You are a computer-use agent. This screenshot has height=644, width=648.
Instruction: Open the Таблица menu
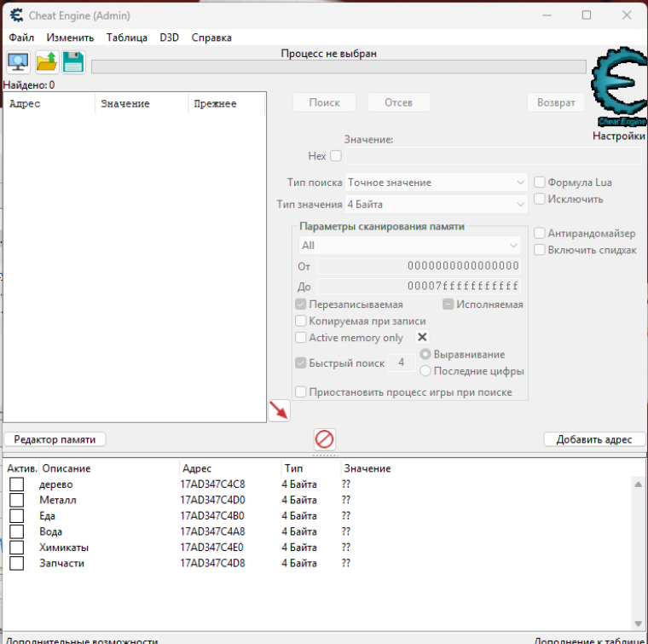(126, 38)
